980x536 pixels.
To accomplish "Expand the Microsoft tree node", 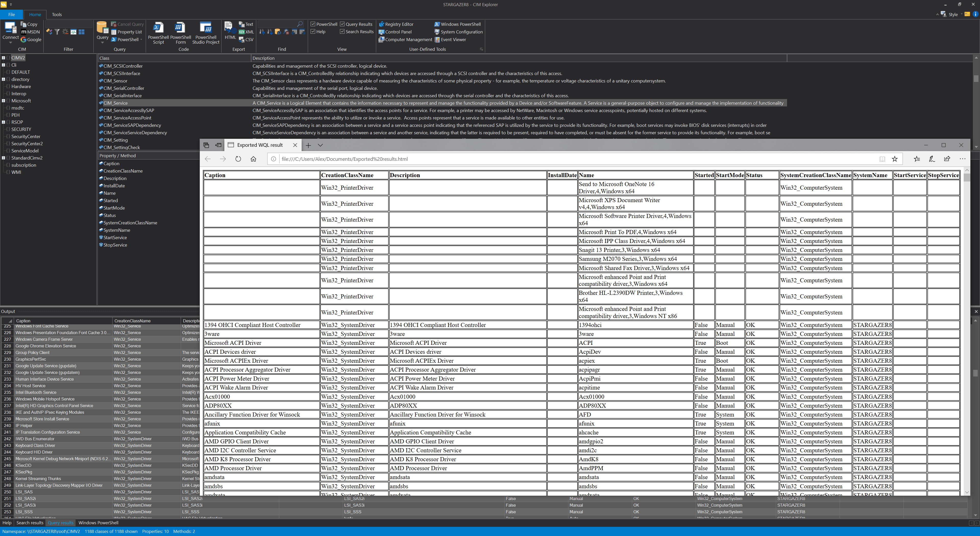I will click(x=3, y=100).
